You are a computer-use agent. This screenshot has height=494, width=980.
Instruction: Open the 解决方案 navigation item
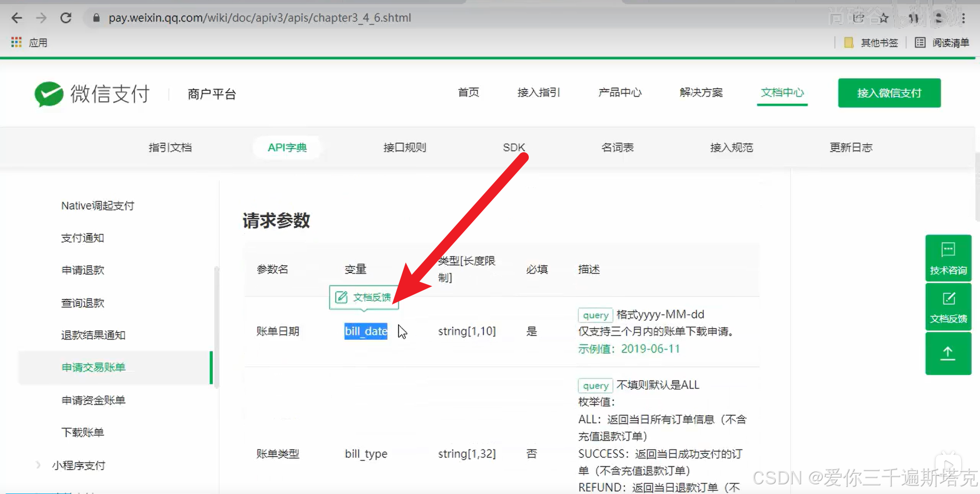701,92
